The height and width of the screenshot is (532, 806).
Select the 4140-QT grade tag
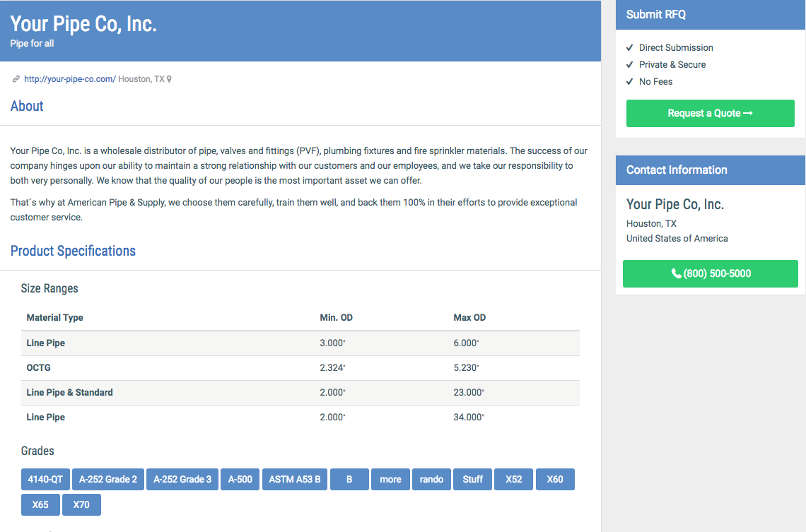(45, 479)
